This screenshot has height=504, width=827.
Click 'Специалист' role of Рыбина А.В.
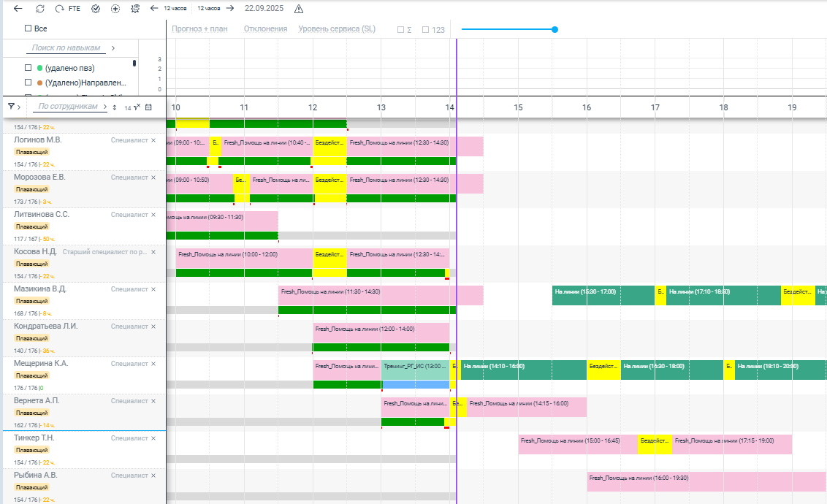pos(129,476)
